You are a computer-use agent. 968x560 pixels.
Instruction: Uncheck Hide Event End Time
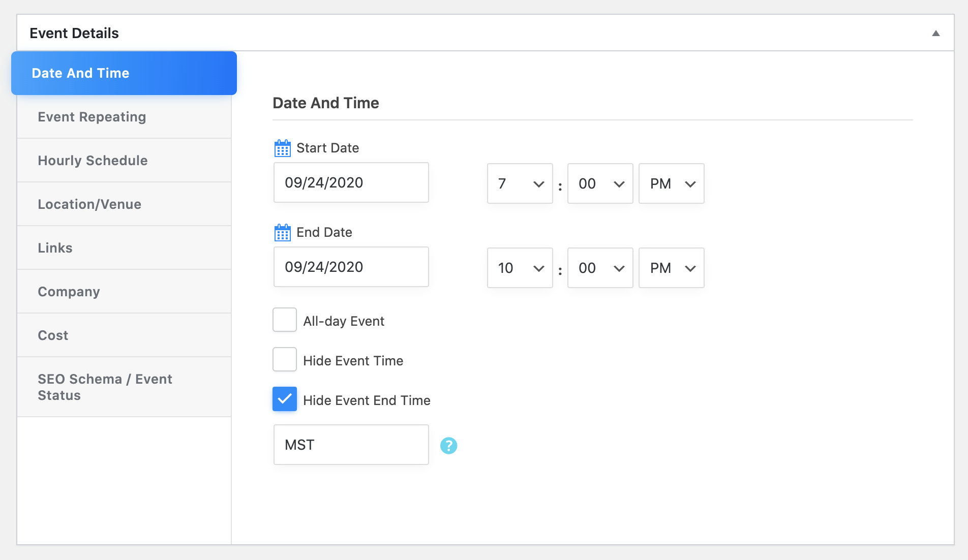click(x=285, y=399)
